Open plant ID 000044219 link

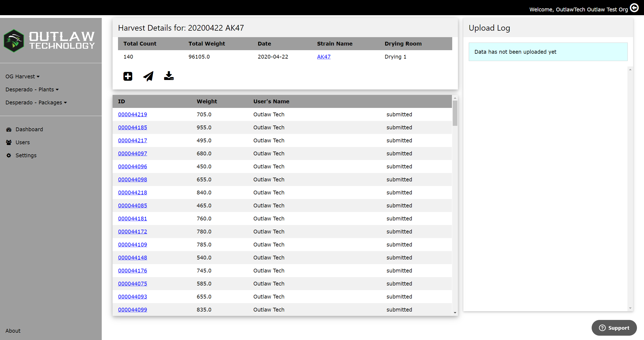pyautogui.click(x=132, y=114)
